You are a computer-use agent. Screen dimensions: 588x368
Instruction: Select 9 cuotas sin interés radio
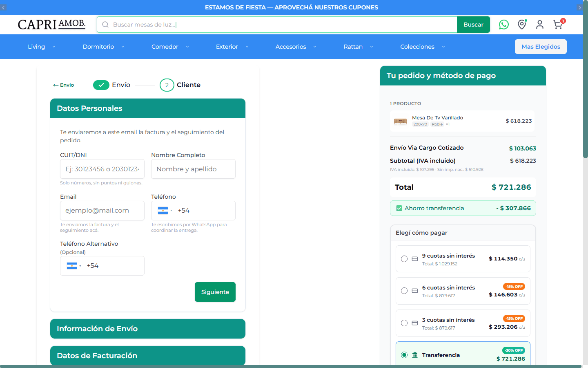click(x=404, y=259)
